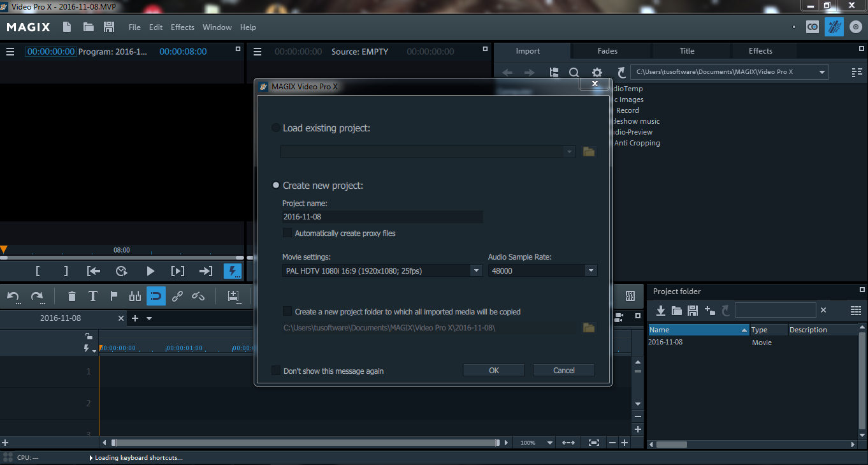This screenshot has height=465, width=868.
Task: Click the Save project floppy icon in the top bar
Action: point(109,27)
